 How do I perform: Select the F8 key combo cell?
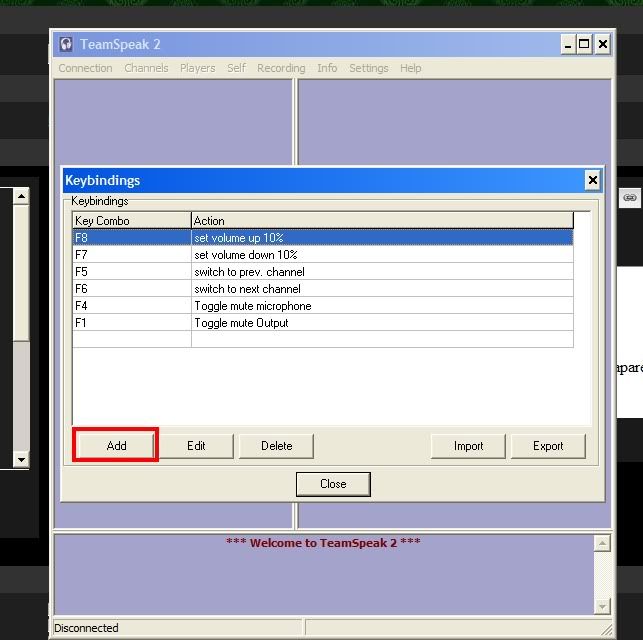(132, 238)
